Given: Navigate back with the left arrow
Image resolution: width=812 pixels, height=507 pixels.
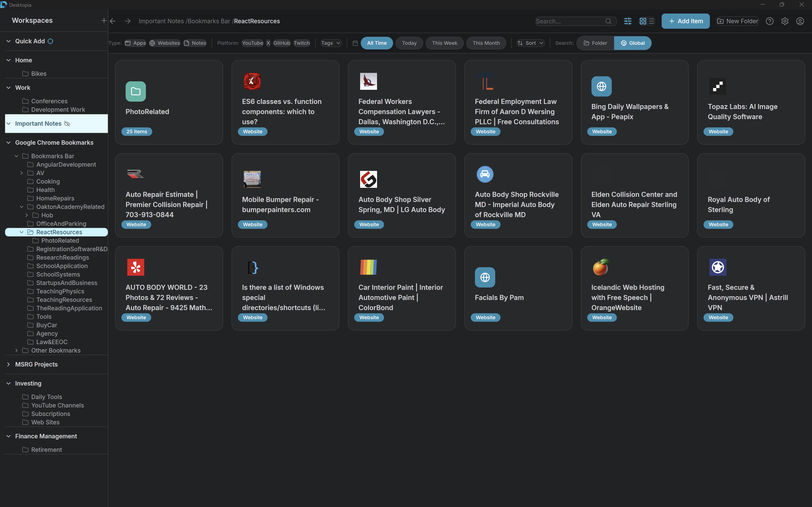Looking at the screenshot, I should coord(113,21).
